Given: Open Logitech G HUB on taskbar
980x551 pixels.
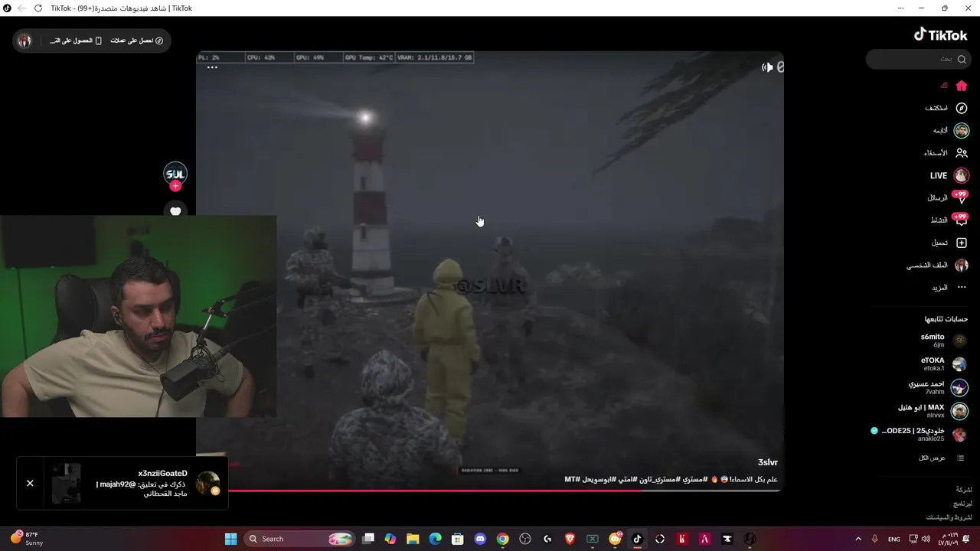Looking at the screenshot, I should [x=547, y=539].
